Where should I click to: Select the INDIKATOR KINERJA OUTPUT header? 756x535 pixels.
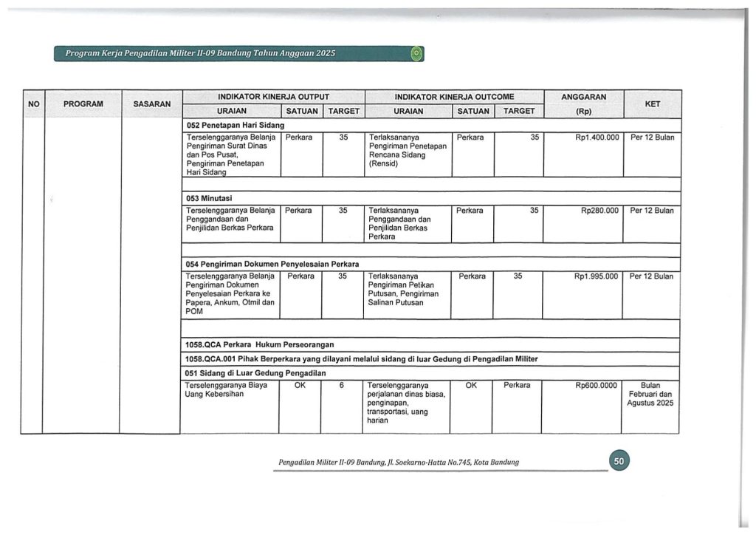[x=272, y=97]
